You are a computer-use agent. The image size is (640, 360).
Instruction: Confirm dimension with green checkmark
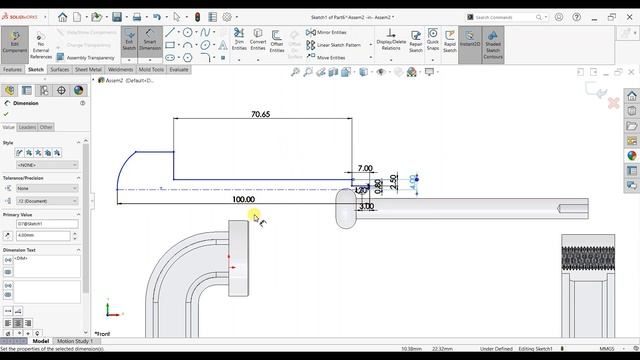pos(6,114)
